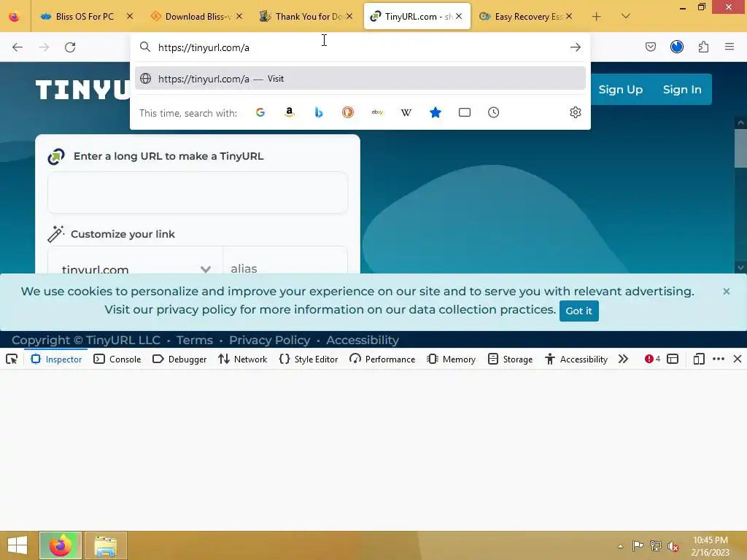Click the Firefox taskbar icon
This screenshot has height=560, width=747.
pyautogui.click(x=61, y=545)
